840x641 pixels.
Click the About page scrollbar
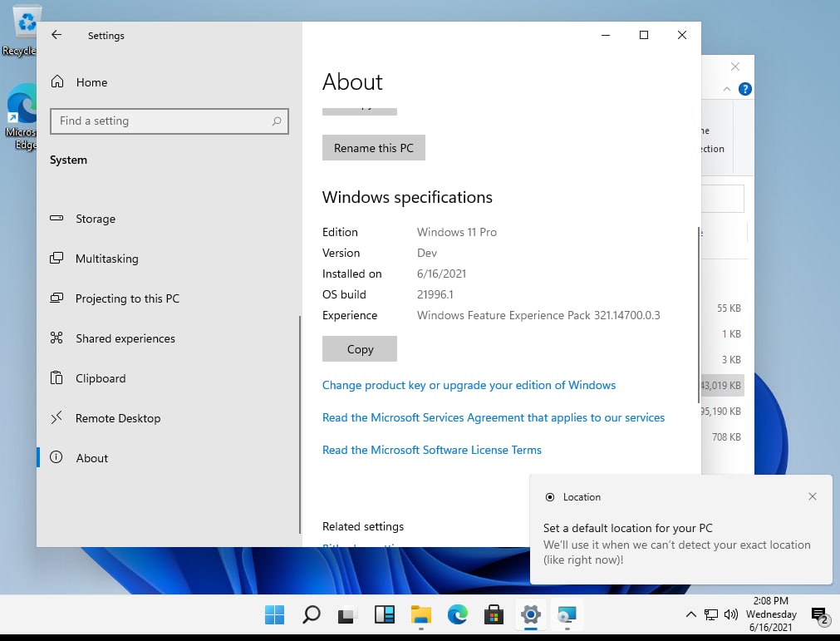pyautogui.click(x=699, y=315)
